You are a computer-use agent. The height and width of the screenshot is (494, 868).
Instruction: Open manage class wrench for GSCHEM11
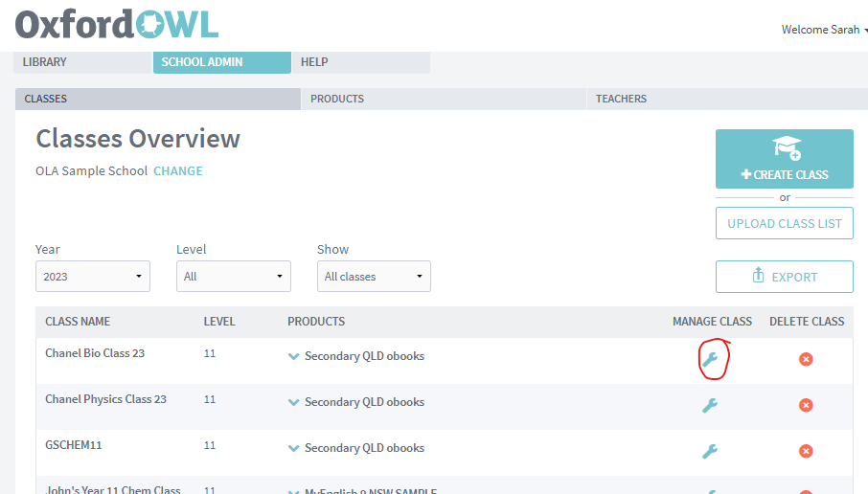[710, 452]
